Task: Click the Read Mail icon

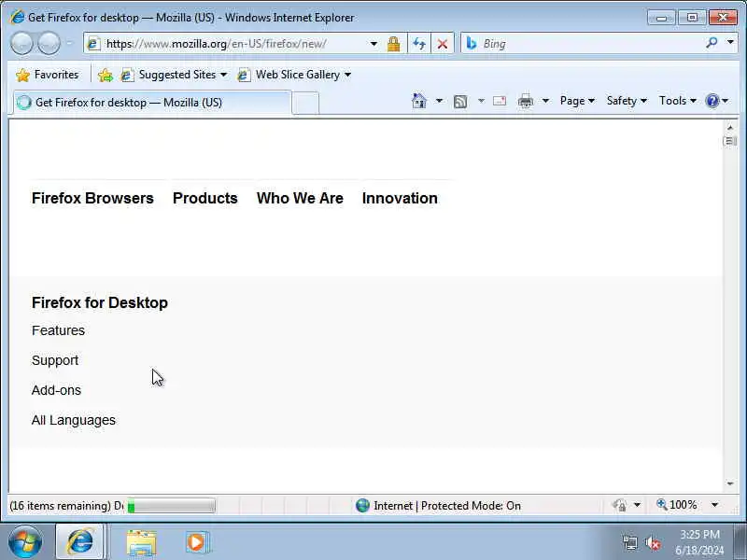Action: 500,101
